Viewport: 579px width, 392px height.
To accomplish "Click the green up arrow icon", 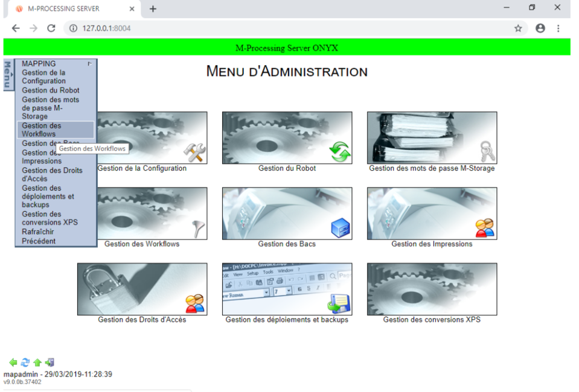I will coord(37,362).
